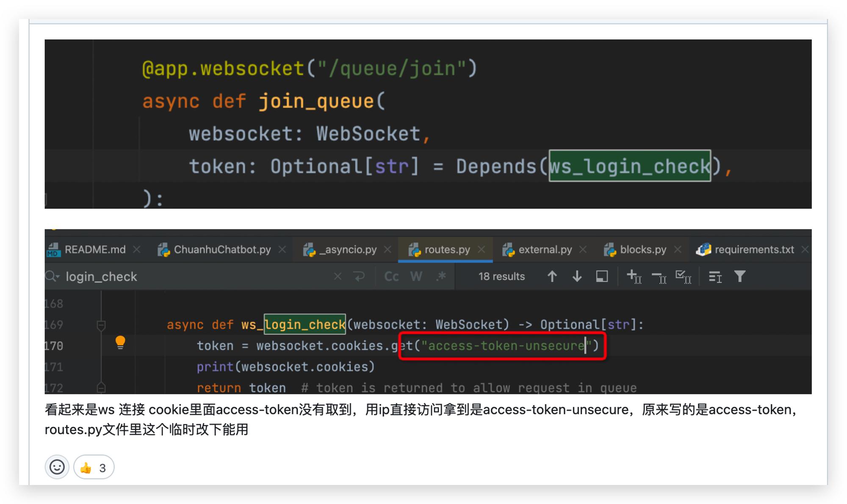Image resolution: width=847 pixels, height=504 pixels.
Task: Toggle Match Case (Cc) option
Action: pyautogui.click(x=391, y=277)
